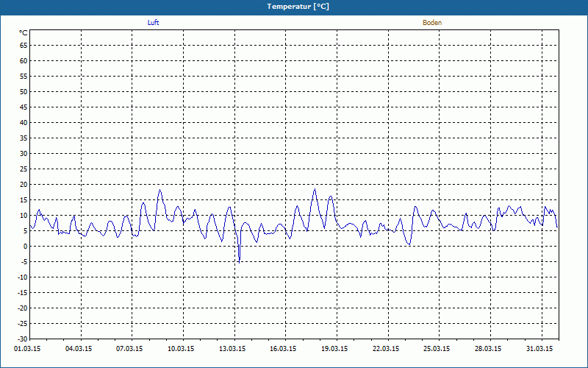
Task: Click the 50 value on temperature axis
Action: [24, 91]
